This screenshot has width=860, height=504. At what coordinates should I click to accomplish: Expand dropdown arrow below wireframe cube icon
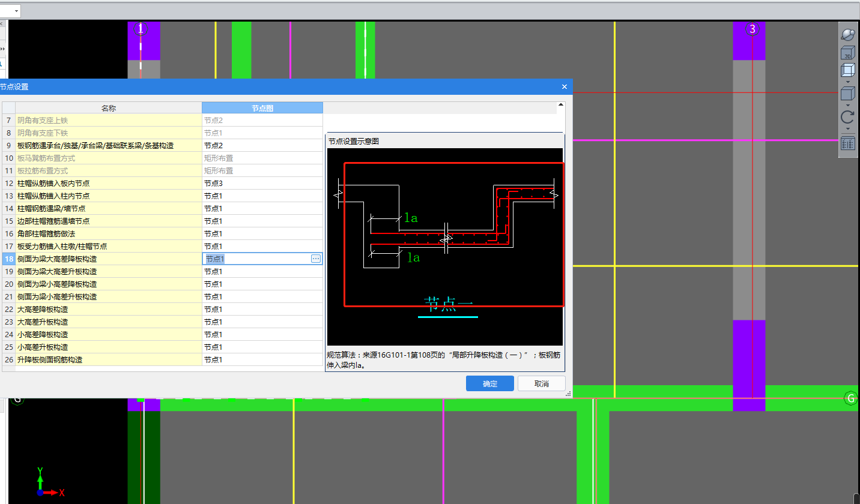[x=847, y=82]
